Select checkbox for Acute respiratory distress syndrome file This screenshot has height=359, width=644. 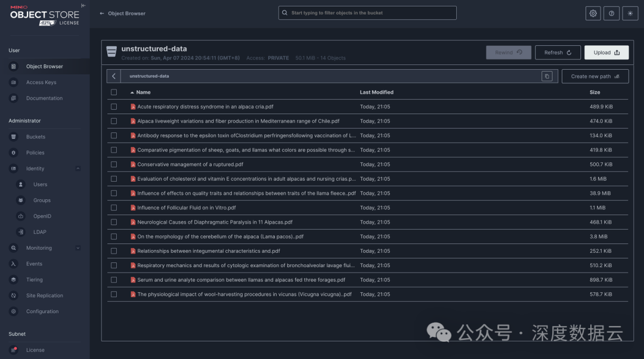click(x=114, y=107)
